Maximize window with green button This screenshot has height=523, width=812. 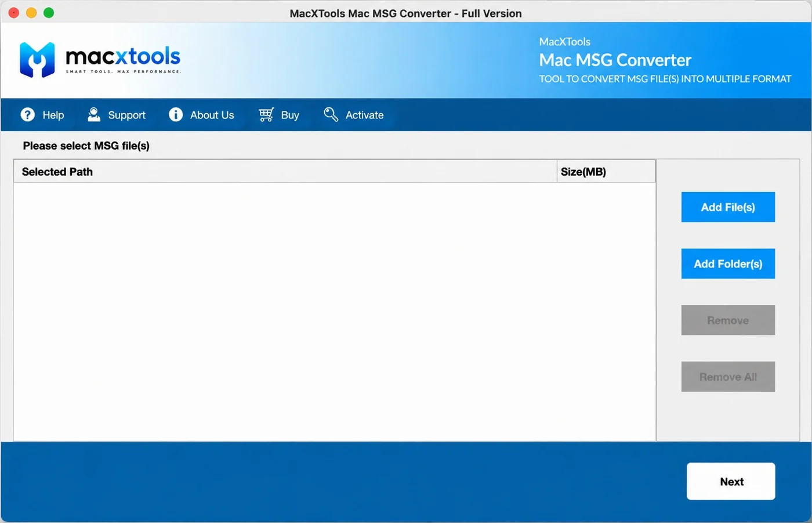[x=49, y=13]
